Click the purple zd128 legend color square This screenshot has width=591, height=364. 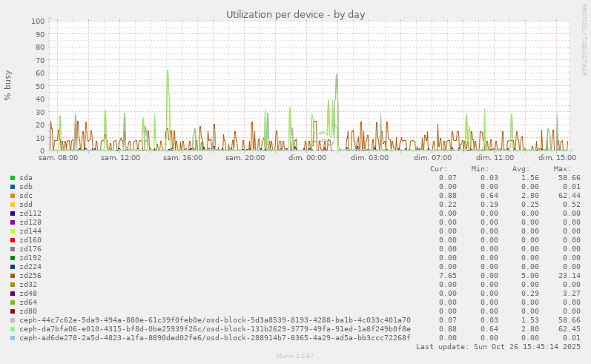pos(13,222)
